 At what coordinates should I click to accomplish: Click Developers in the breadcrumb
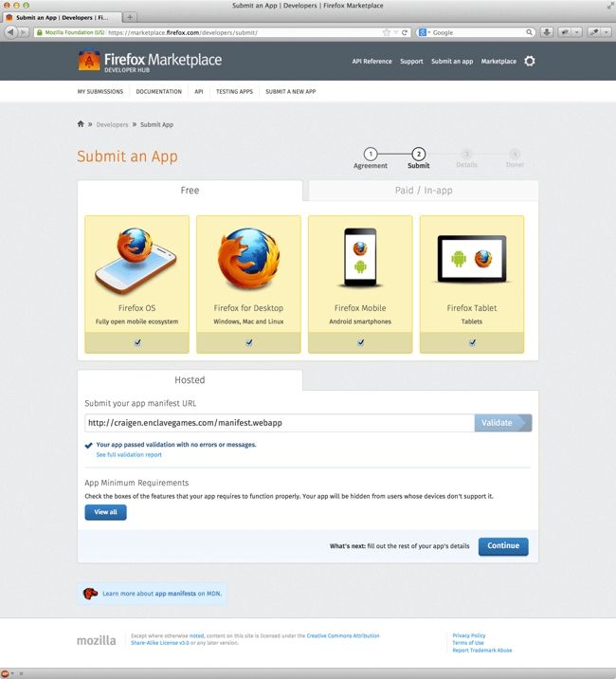tap(112, 125)
